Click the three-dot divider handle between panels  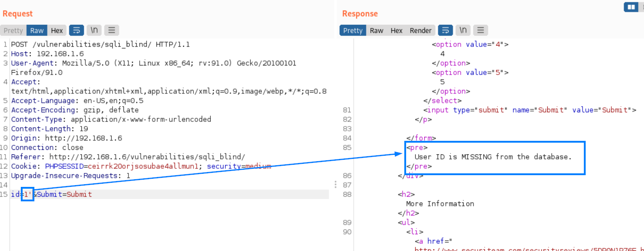(x=335, y=184)
